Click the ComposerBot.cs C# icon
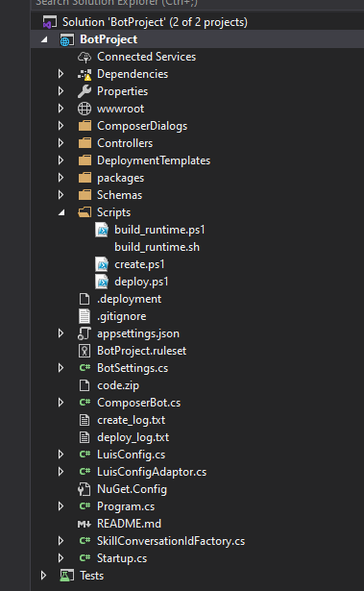This screenshot has height=591, width=364. [x=85, y=403]
